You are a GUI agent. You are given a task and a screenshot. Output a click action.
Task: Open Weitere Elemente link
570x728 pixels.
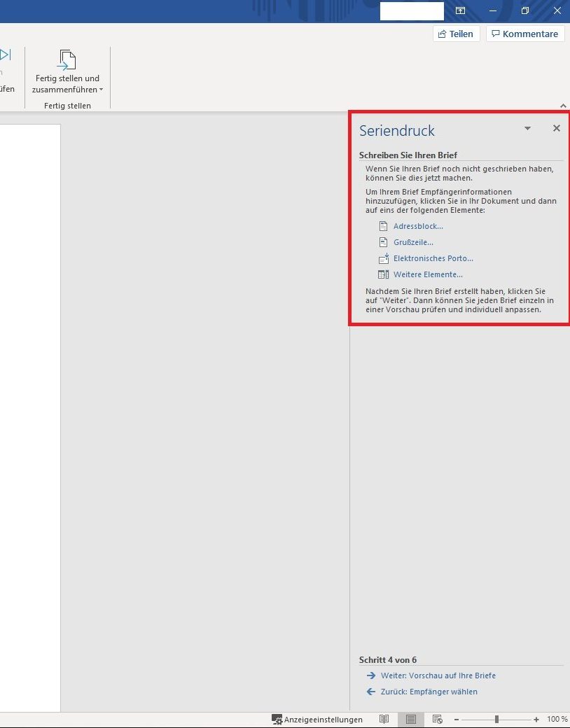(428, 274)
